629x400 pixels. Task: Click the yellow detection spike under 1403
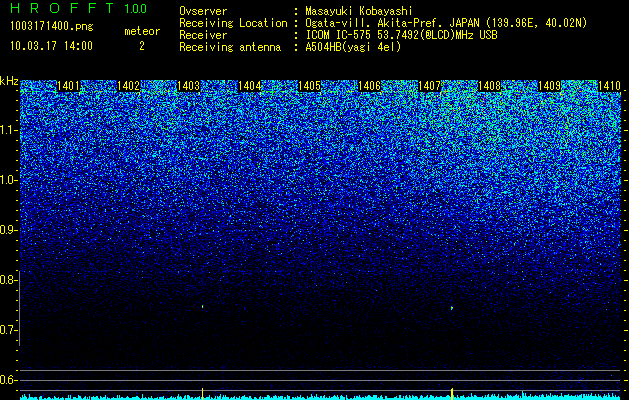point(203,394)
